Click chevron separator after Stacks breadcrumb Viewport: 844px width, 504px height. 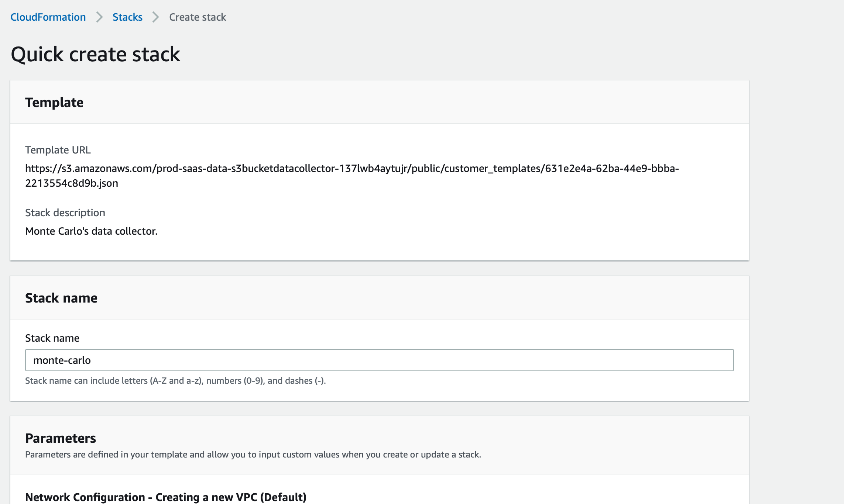click(x=156, y=17)
